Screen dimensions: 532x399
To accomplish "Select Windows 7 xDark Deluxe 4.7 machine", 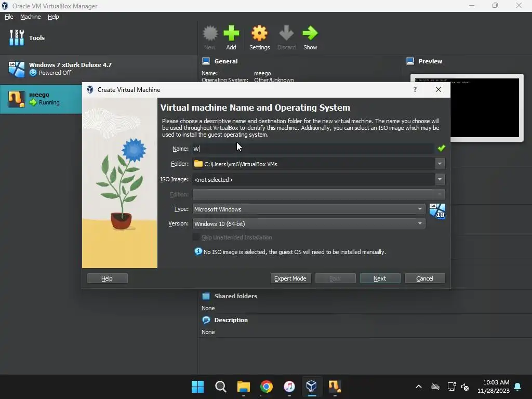I will tap(98, 69).
